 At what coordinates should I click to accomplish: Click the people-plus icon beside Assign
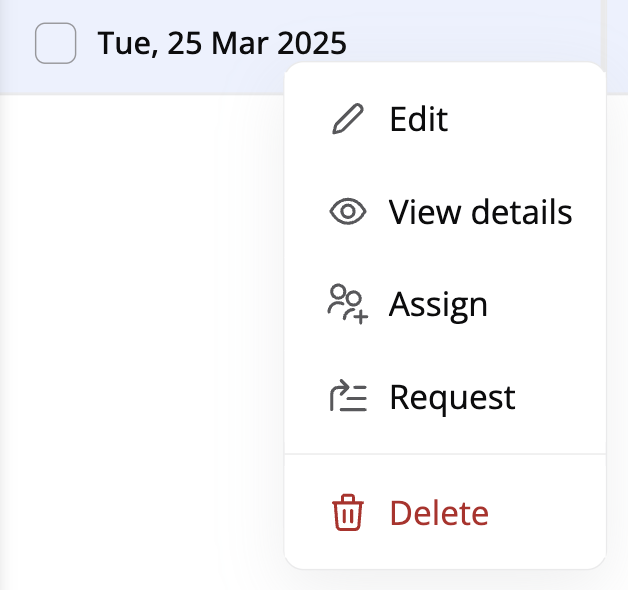click(x=347, y=304)
